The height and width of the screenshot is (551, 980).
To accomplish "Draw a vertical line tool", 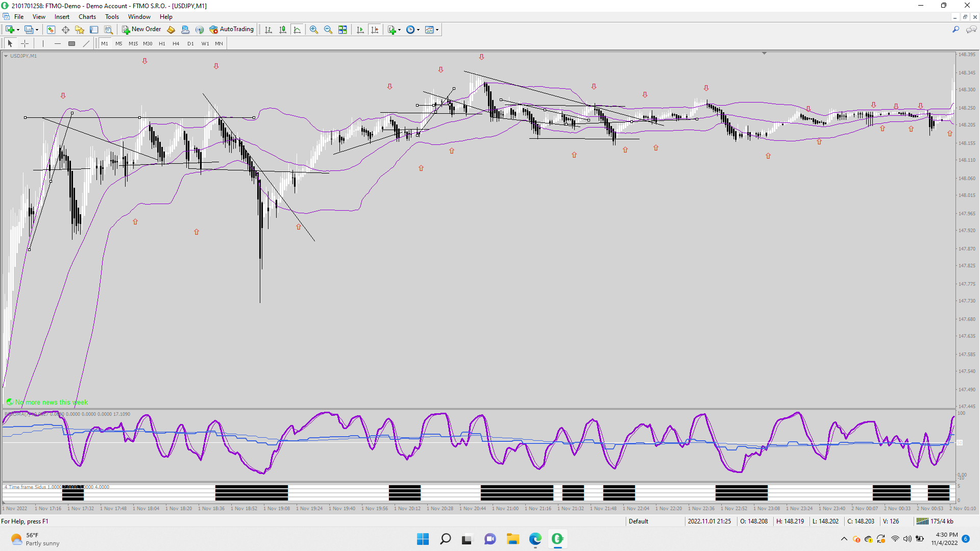I will coord(43,43).
